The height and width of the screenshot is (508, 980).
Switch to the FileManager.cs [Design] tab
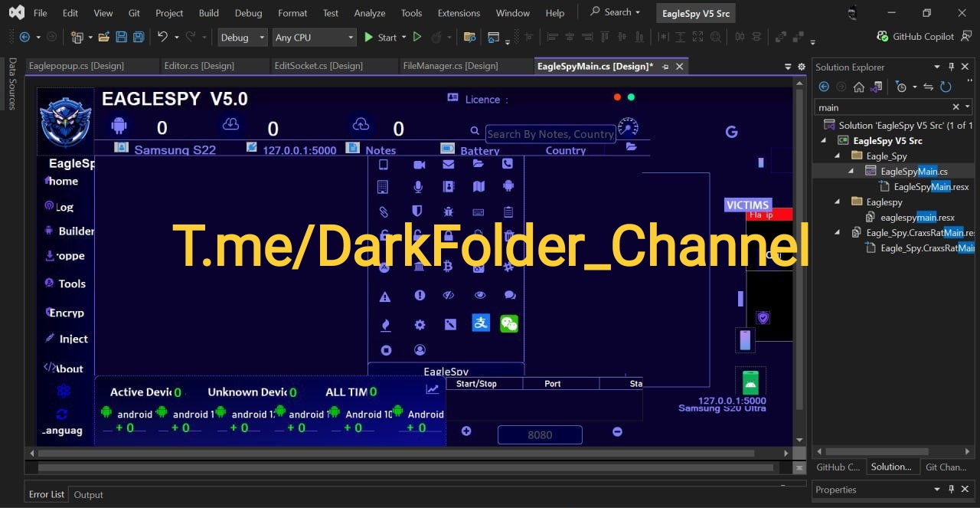[450, 66]
